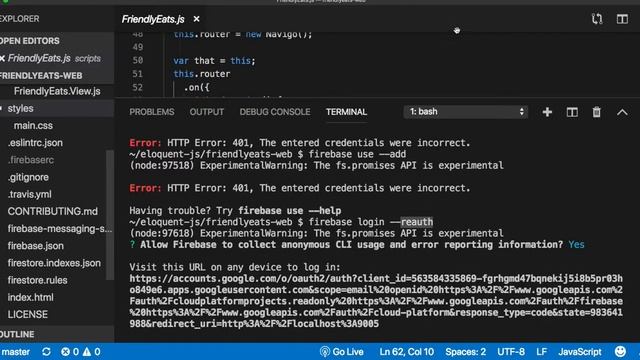Split the editor with layout icon
This screenshot has width=640, height=360.
click(622, 19)
